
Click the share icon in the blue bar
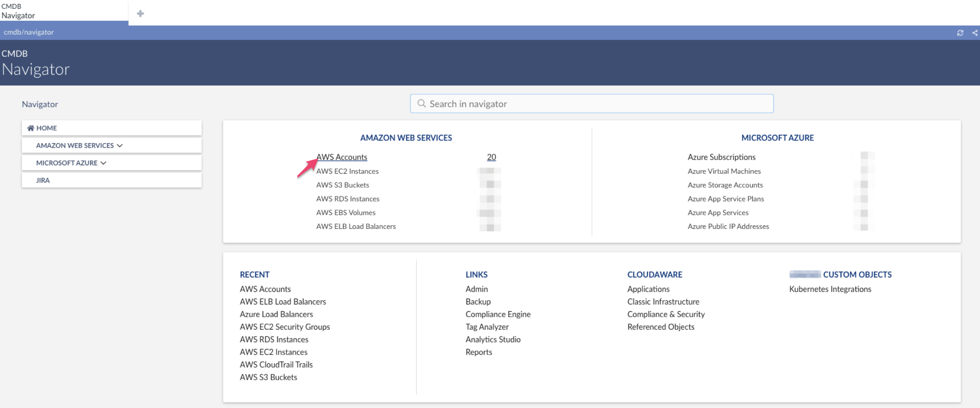975,33
